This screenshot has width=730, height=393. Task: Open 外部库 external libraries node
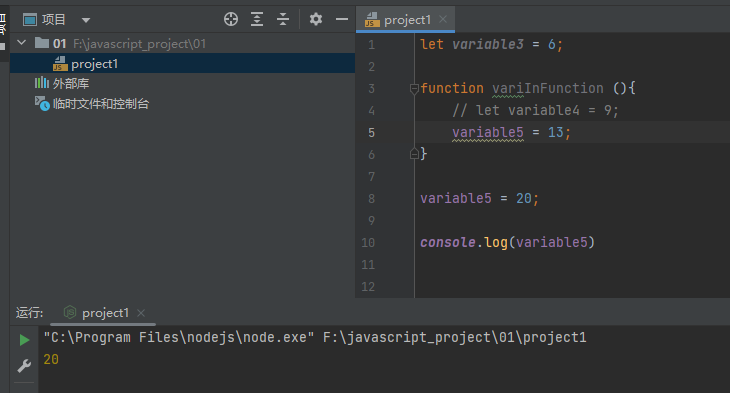click(x=70, y=84)
